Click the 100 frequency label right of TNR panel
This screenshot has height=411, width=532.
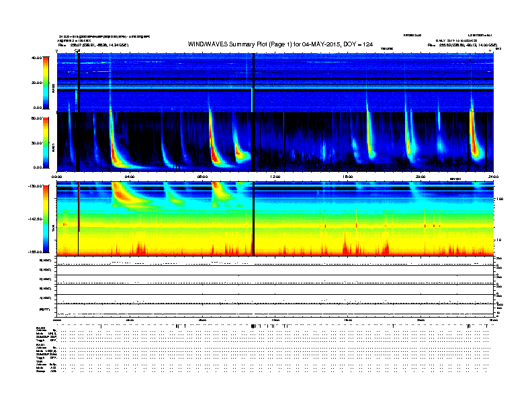[500, 199]
